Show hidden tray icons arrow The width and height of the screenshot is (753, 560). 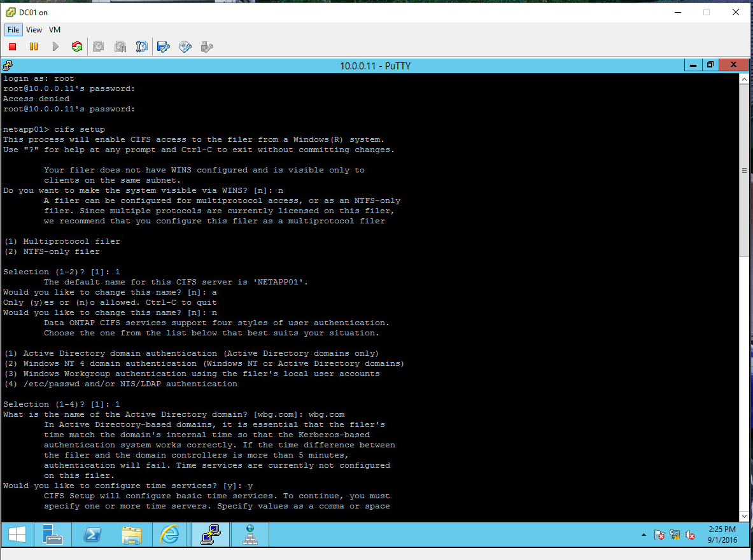644,535
